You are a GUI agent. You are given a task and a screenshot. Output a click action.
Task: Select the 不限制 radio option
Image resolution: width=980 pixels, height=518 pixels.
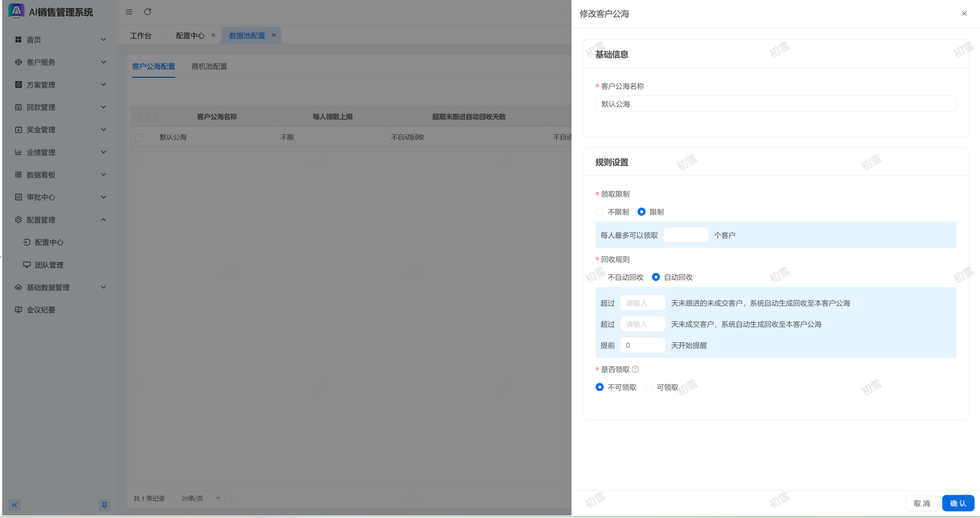[x=600, y=211]
